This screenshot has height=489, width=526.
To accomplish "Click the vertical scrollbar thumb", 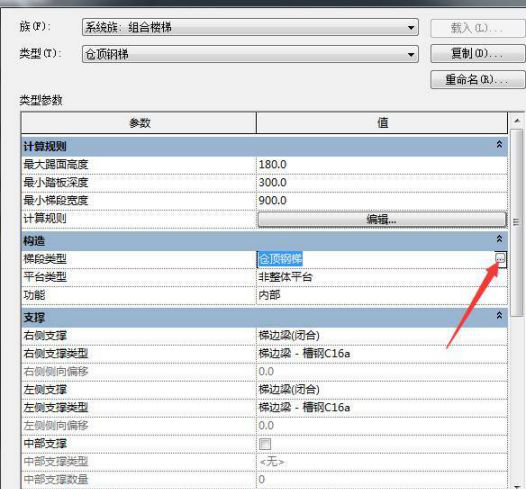I will coord(516,222).
